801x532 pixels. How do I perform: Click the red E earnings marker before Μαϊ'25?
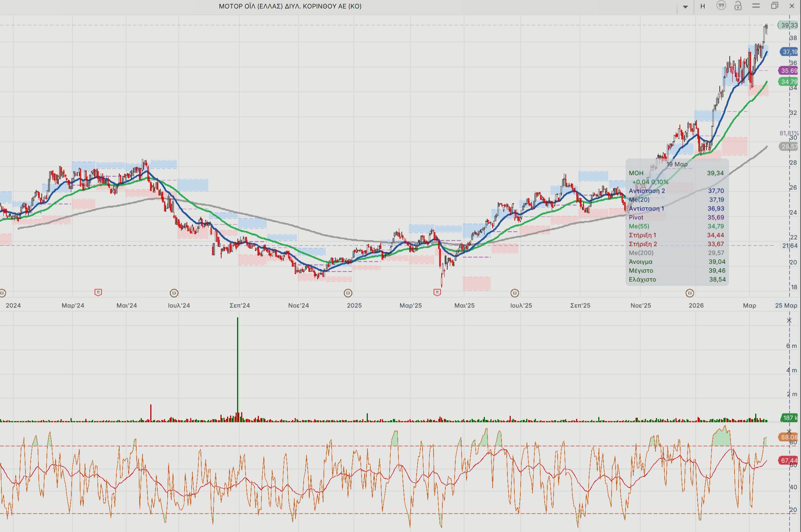[437, 292]
